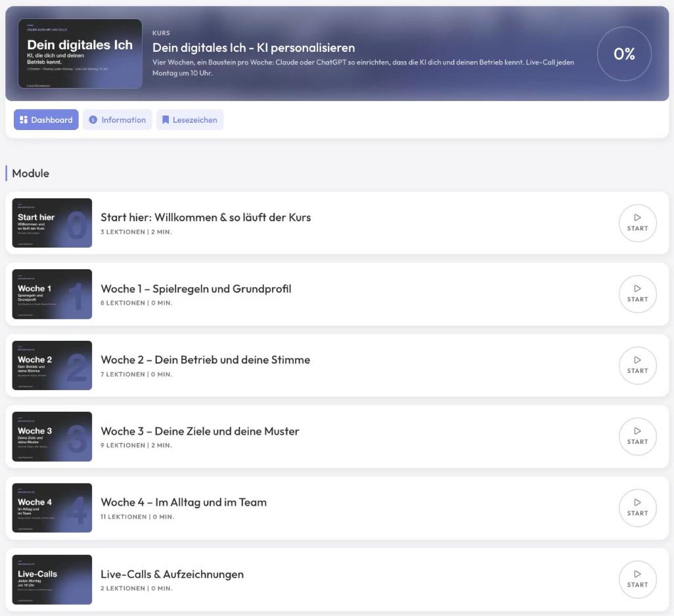The height and width of the screenshot is (616, 674).
Task: Open the Dashboard tab
Action: point(46,120)
